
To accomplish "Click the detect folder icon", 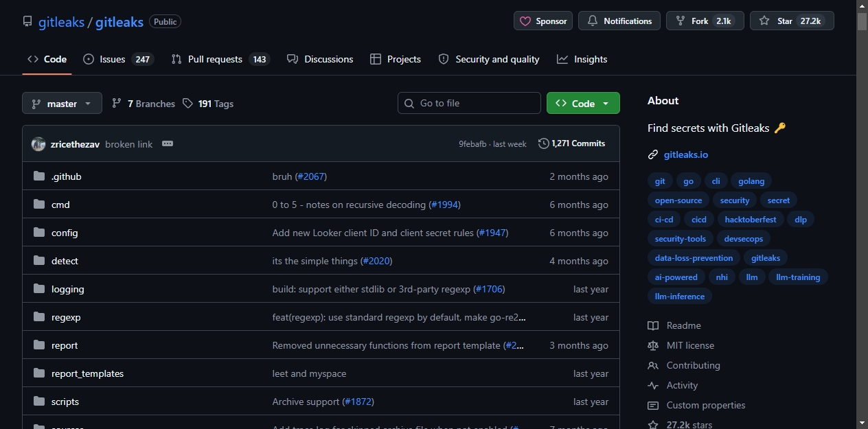I will coord(38,261).
